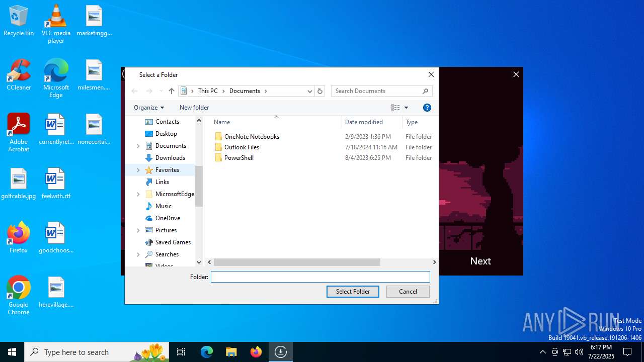This screenshot has height=362, width=644.
Task: Show hidden system tray icons
Action: pos(542,352)
